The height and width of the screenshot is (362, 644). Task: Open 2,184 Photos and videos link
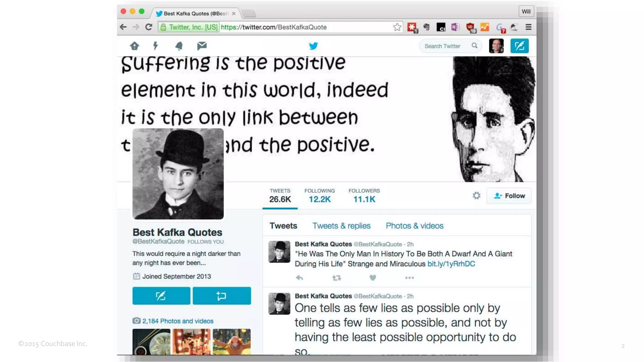click(178, 321)
